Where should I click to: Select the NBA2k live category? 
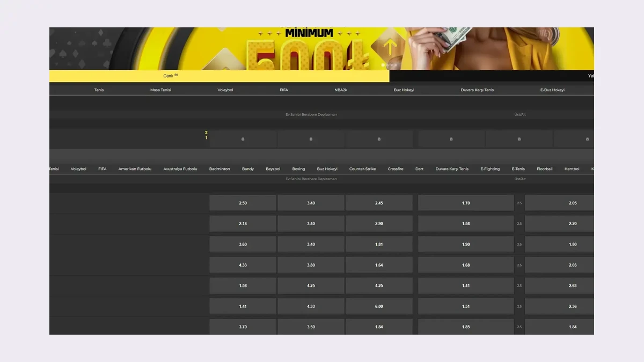click(x=341, y=90)
